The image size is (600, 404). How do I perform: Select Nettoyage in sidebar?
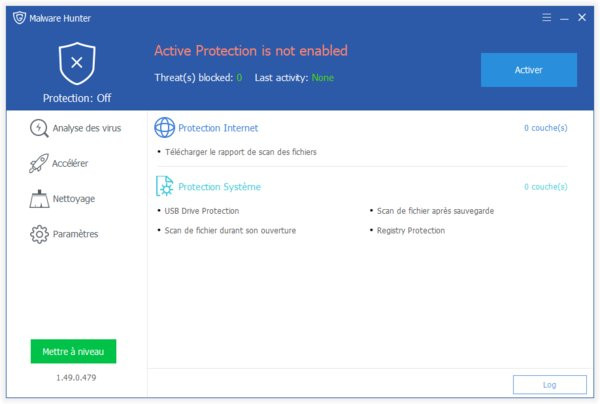[62, 199]
